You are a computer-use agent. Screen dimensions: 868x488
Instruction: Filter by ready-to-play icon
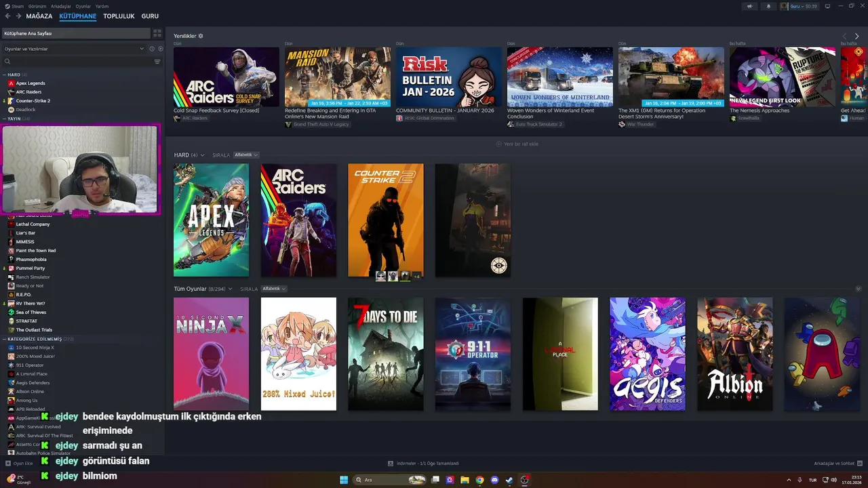160,49
